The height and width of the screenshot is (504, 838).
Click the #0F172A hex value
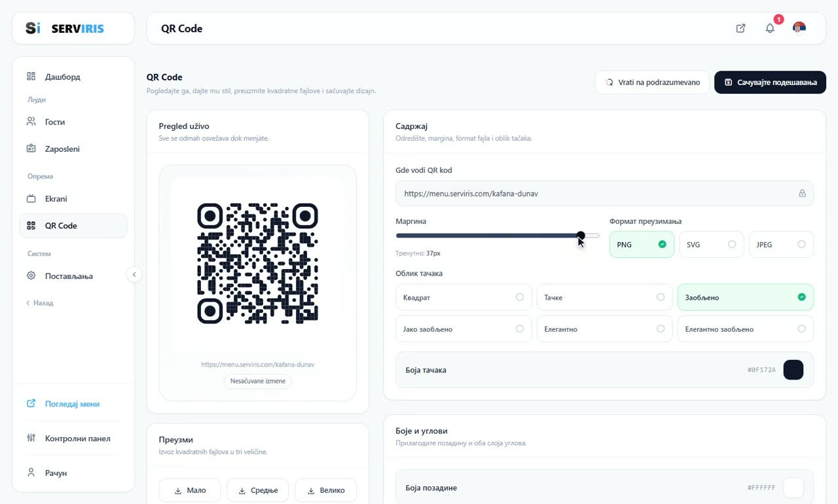click(x=761, y=370)
